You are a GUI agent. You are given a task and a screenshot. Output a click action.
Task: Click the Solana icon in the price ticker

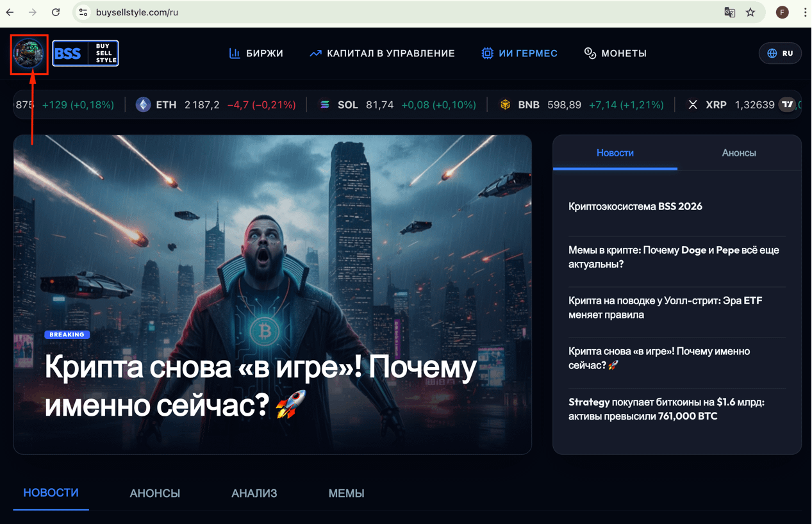pyautogui.click(x=324, y=104)
